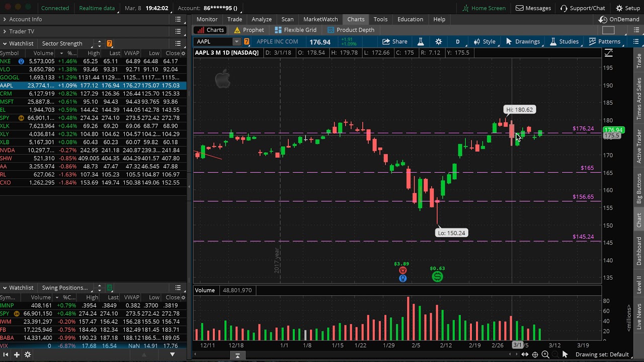Switch to the MarketWatch tab
Screen dimensions: 644x362
[320, 19]
